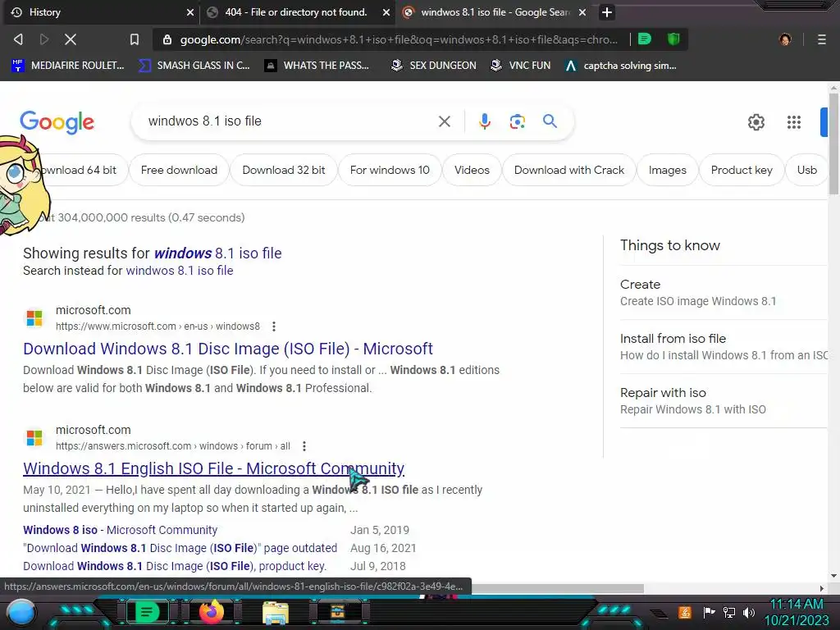
Task: Expand Install from iso file item
Action: (724, 347)
